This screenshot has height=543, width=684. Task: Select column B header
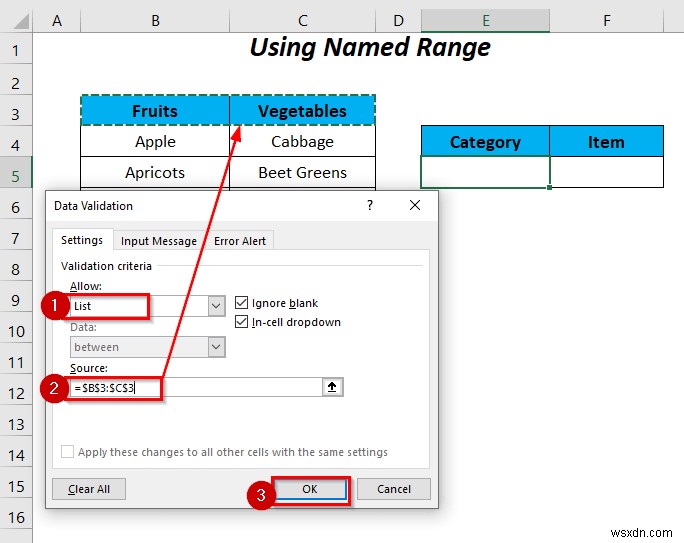point(155,21)
